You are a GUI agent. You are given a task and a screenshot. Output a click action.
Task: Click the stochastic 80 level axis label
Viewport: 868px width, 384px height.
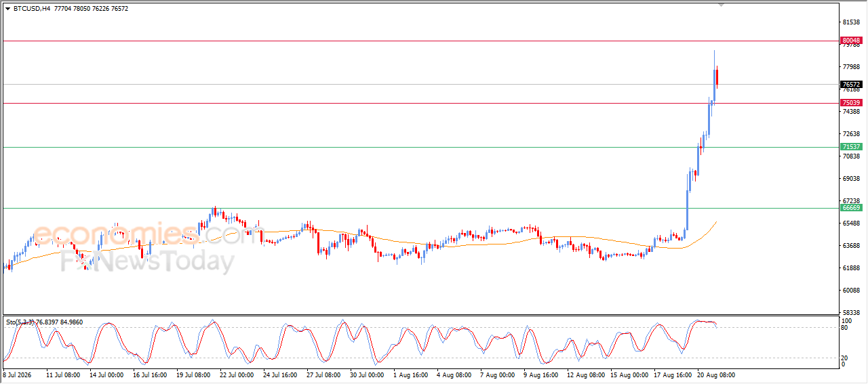click(x=844, y=328)
